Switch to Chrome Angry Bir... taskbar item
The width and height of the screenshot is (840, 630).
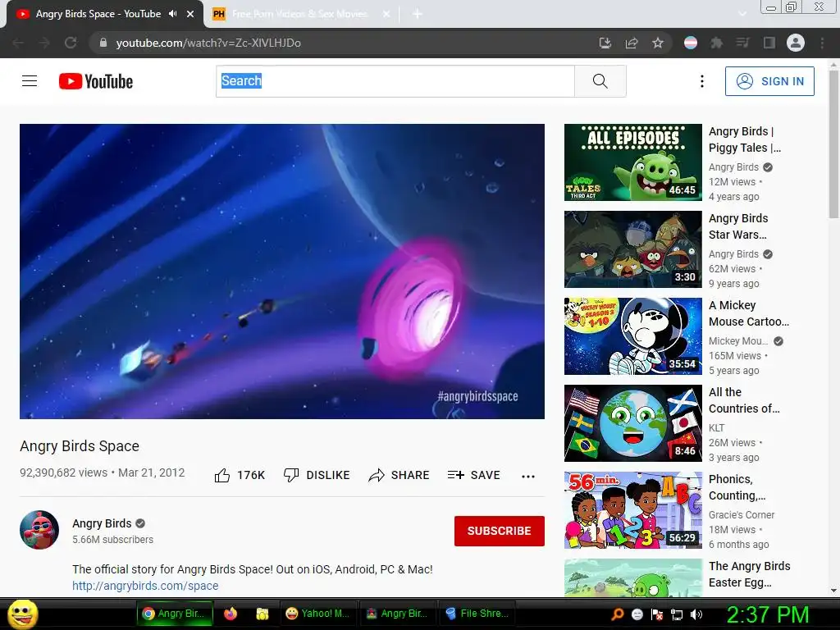pos(176,614)
